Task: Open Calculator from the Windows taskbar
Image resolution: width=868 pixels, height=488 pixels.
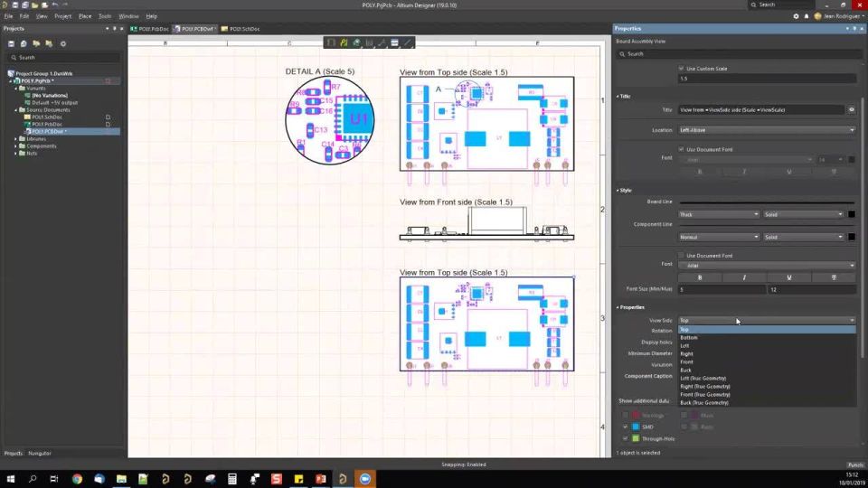Action: 232,479
